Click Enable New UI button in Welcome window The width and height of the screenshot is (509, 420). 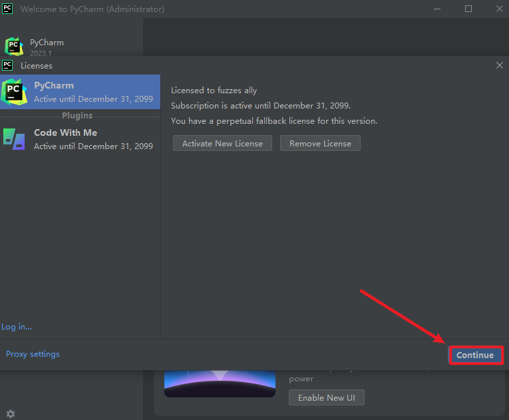(x=327, y=397)
